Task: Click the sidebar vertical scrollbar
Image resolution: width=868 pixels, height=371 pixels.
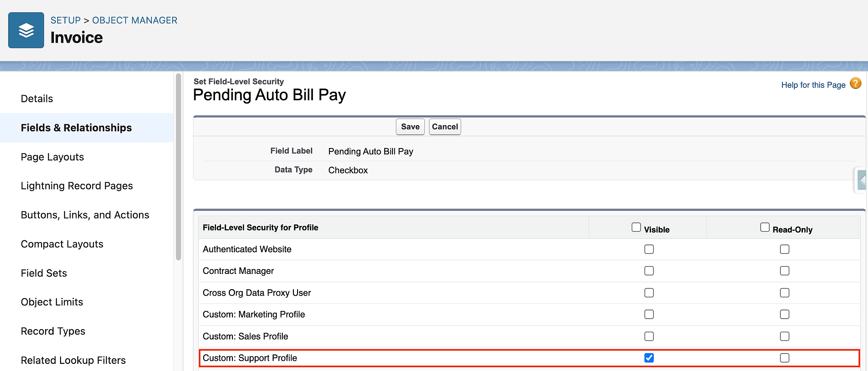Action: (178, 166)
